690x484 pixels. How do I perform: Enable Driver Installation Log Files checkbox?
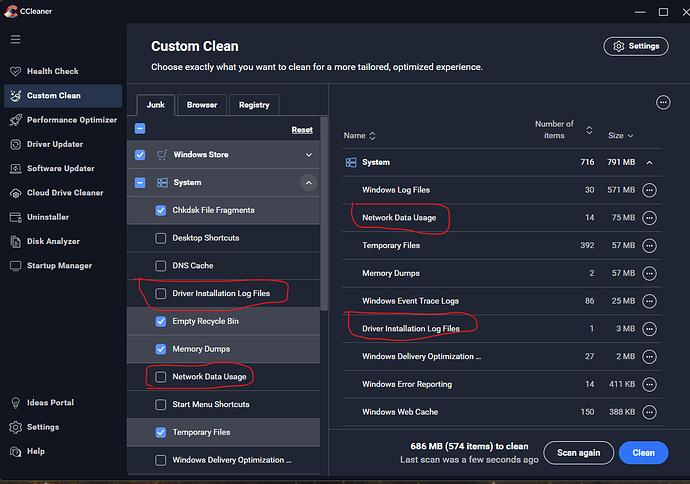click(x=161, y=294)
